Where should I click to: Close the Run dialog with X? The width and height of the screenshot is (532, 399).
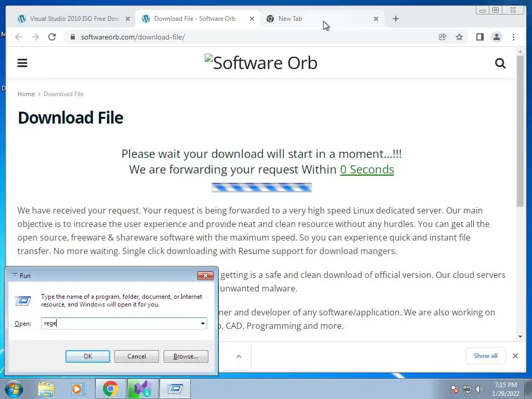click(x=205, y=275)
